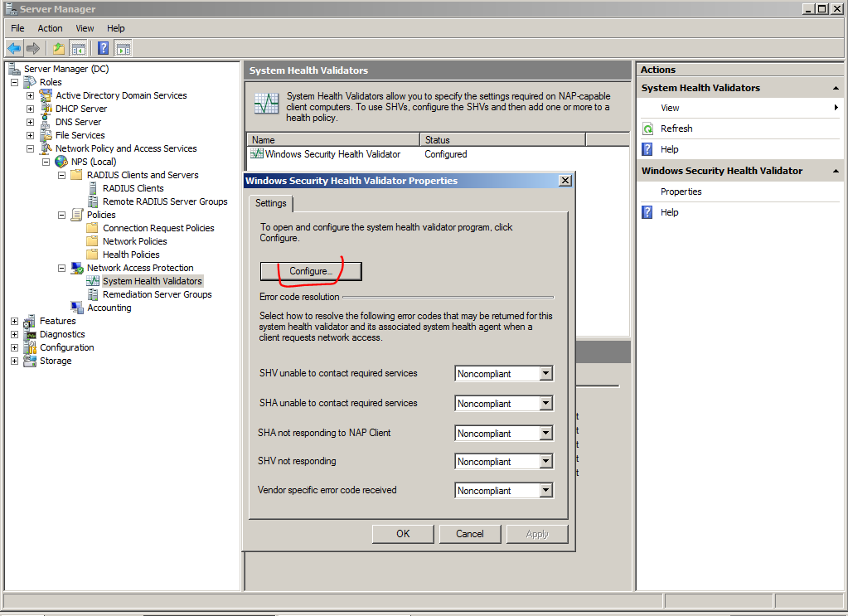Image resolution: width=848 pixels, height=616 pixels.
Task: Toggle the Show/Hide Console Tree icon
Action: tap(78, 49)
